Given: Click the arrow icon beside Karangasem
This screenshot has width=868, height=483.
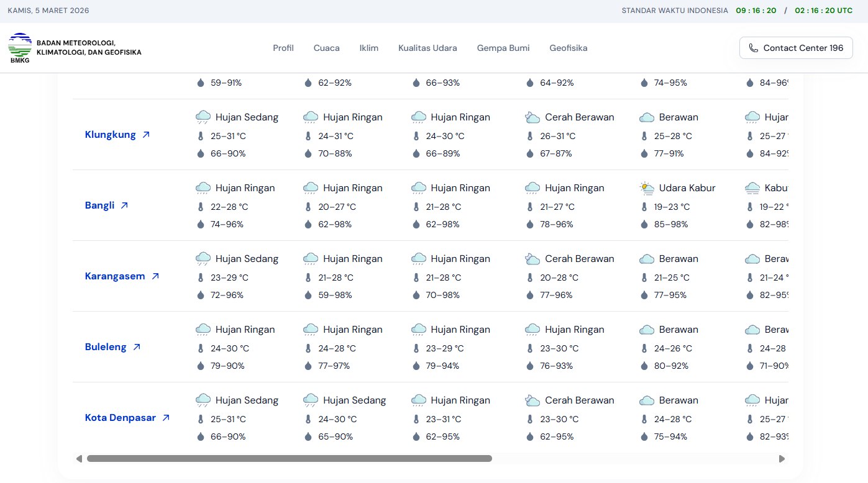Looking at the screenshot, I should coord(155,276).
